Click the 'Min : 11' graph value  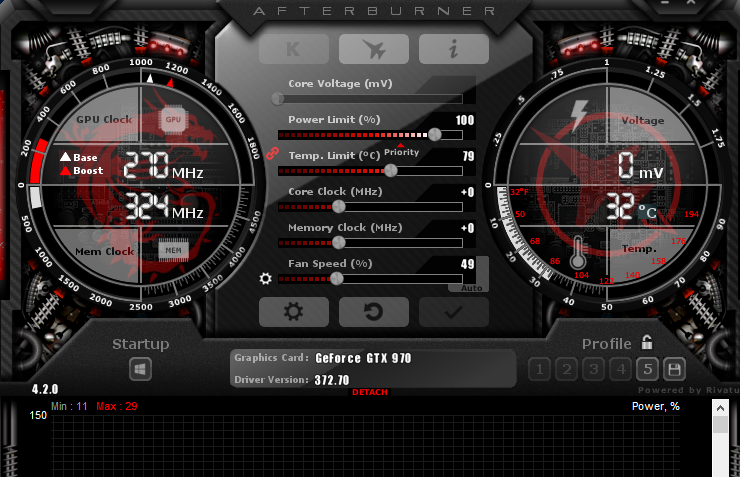[69, 406]
